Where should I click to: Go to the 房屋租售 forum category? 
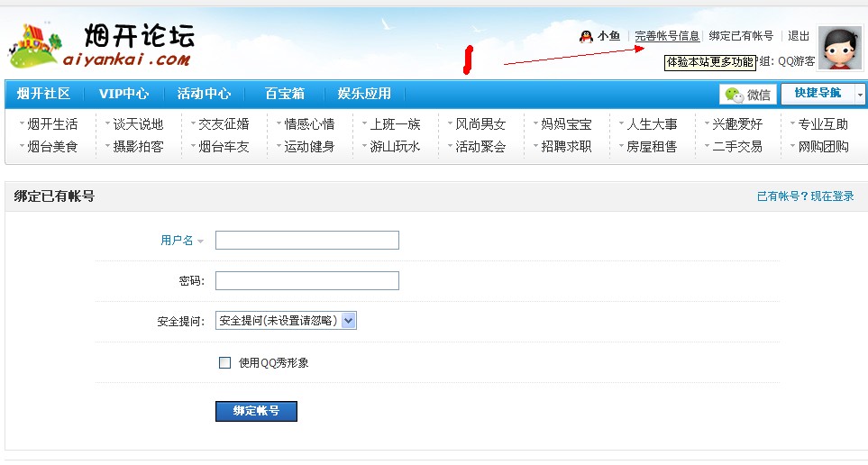point(652,147)
